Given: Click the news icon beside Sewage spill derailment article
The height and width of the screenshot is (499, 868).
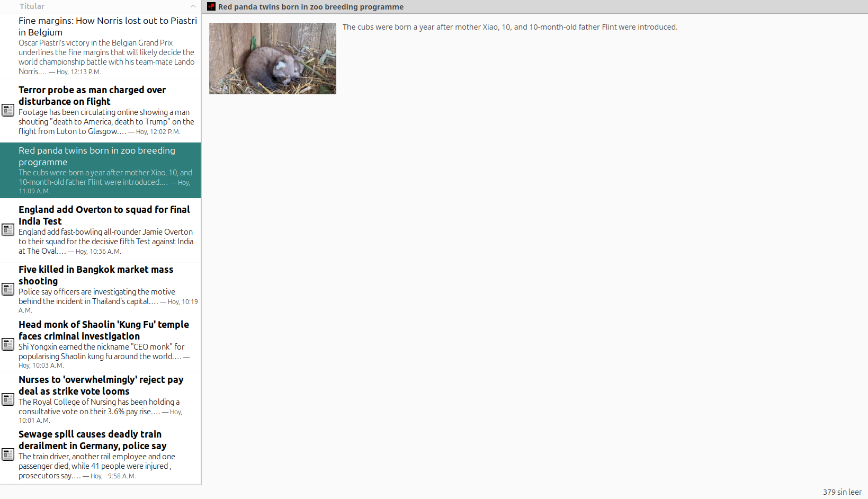Looking at the screenshot, I should click(8, 455).
